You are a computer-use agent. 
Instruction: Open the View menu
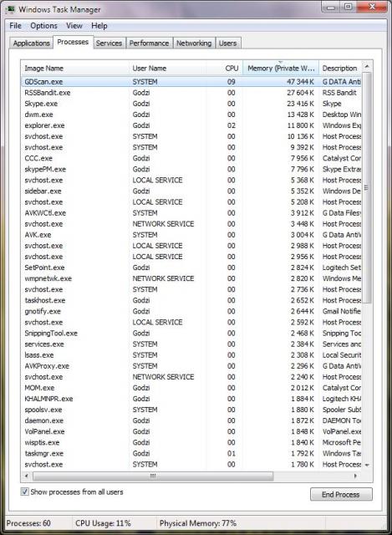point(74,26)
